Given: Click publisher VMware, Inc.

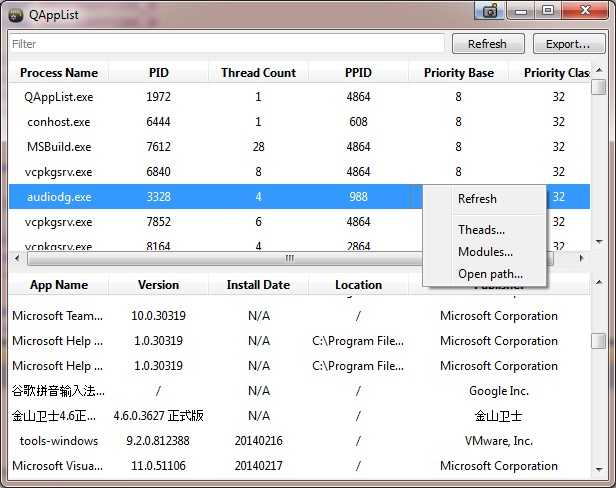Looking at the screenshot, I should tap(499, 441).
